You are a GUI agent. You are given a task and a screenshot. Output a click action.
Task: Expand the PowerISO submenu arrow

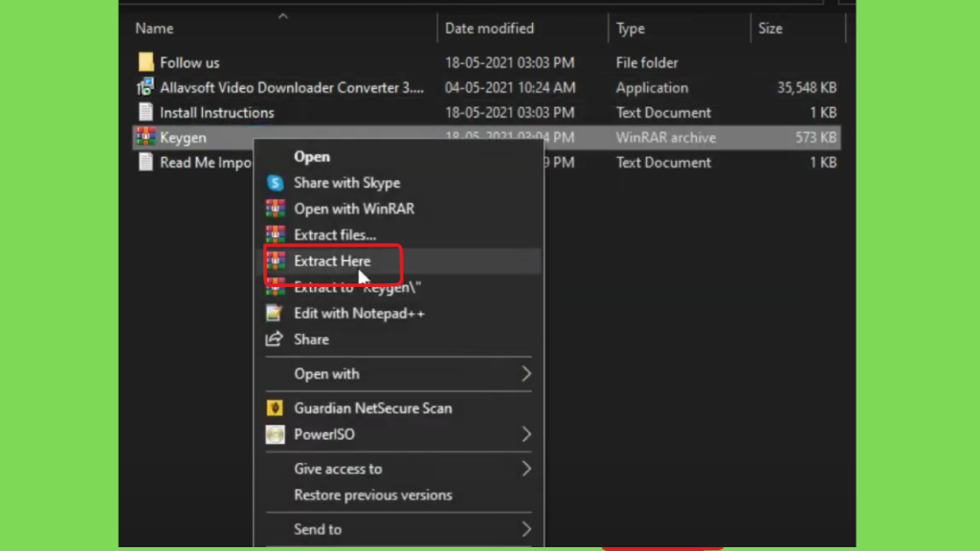point(526,434)
